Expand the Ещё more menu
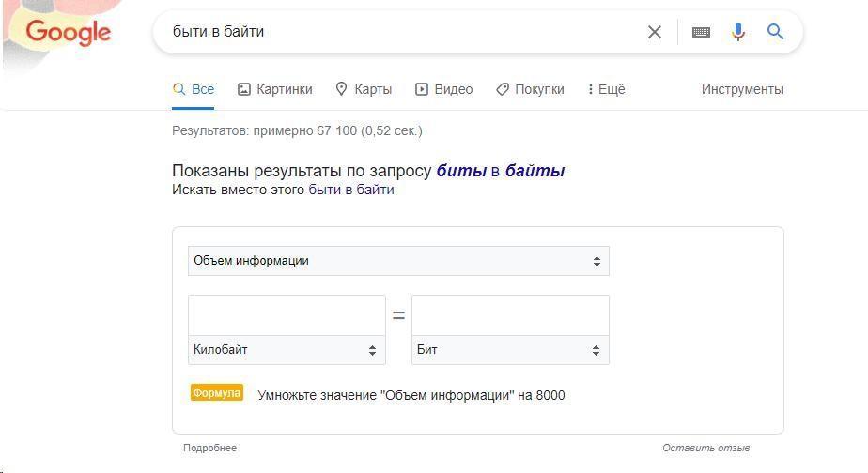The height and width of the screenshot is (473, 868). click(607, 89)
